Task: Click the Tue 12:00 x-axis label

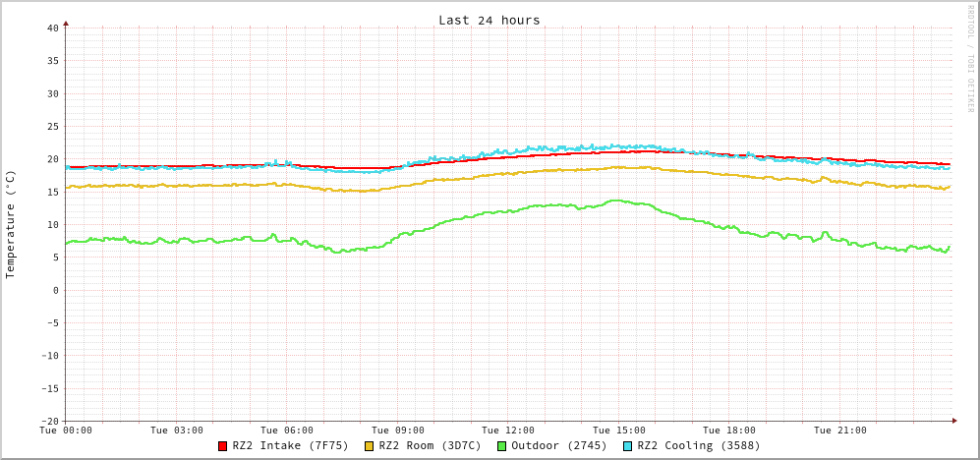Action: tap(508, 431)
